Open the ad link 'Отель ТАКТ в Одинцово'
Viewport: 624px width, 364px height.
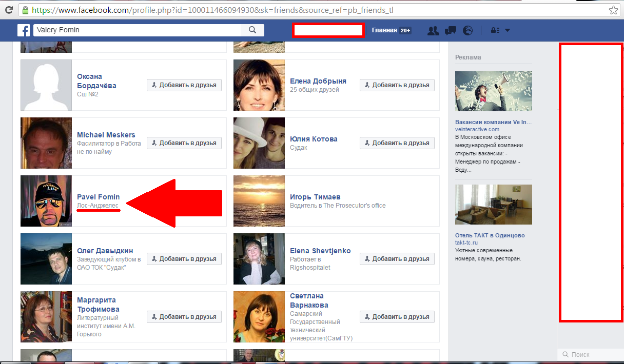point(490,235)
